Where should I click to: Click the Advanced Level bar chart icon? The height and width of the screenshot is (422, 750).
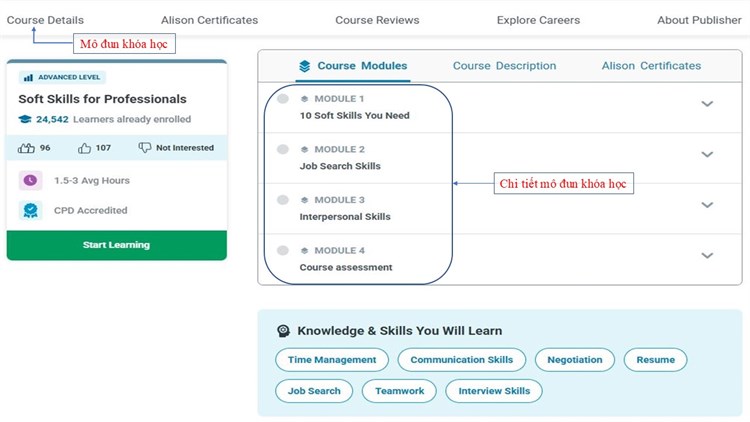pyautogui.click(x=28, y=78)
